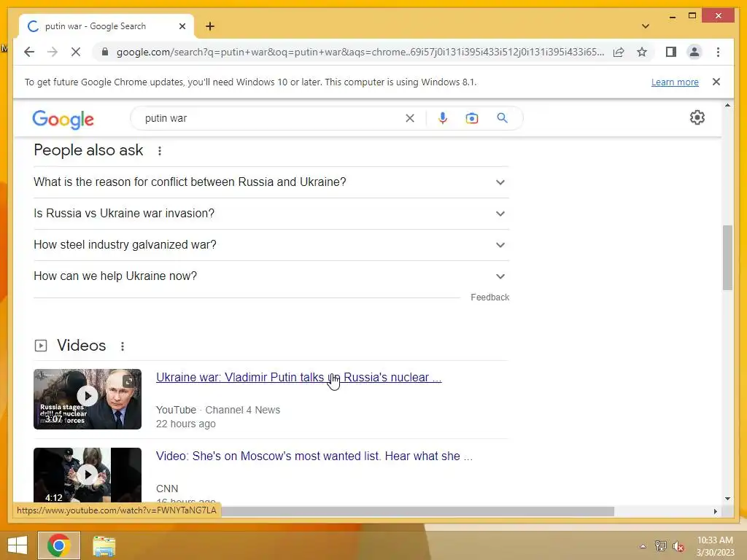Open the Windows Start button
The height and width of the screenshot is (560, 747).
(x=18, y=545)
